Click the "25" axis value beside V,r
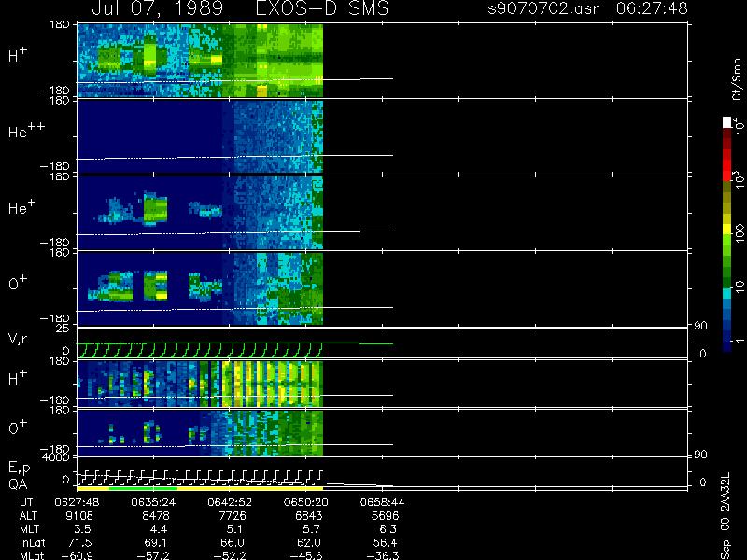Image resolution: width=747 pixels, height=560 pixels. 63,329
